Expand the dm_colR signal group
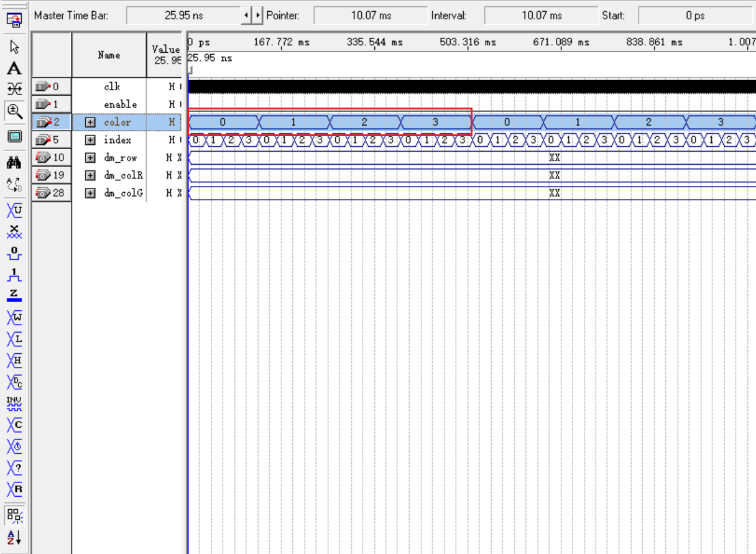The image size is (756, 554). [x=91, y=175]
